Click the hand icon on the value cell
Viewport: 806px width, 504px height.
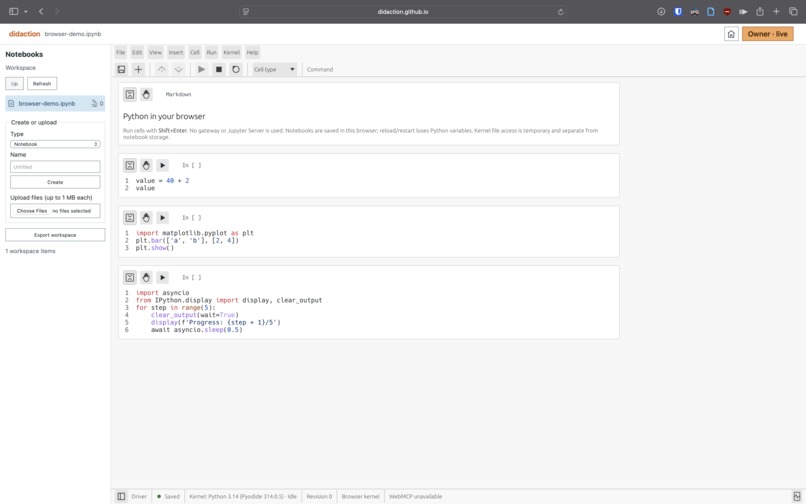pyautogui.click(x=146, y=165)
